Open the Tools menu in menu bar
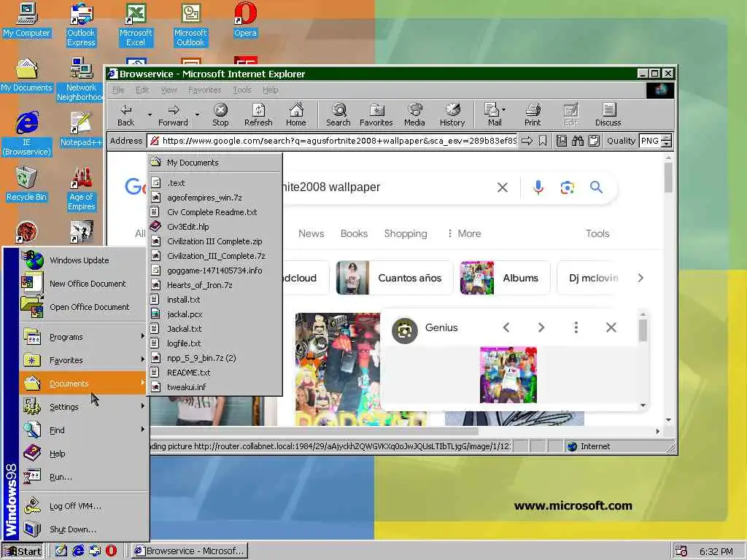The width and height of the screenshot is (747, 560). pos(242,90)
